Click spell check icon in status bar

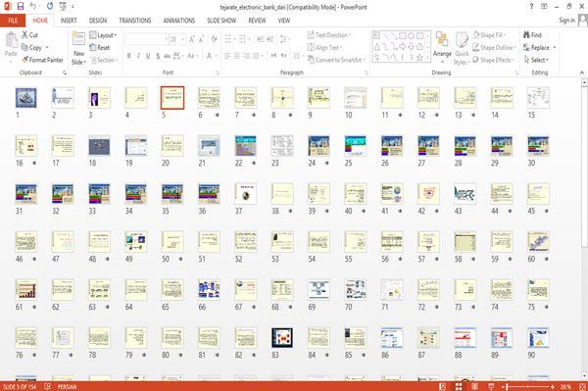[x=48, y=386]
